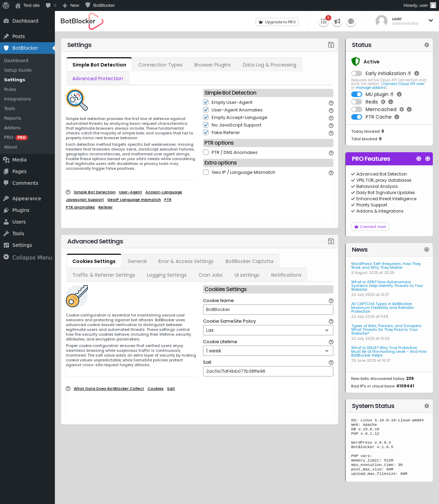
Task: Click info icon next to MU plugin
Action: (x=399, y=94)
